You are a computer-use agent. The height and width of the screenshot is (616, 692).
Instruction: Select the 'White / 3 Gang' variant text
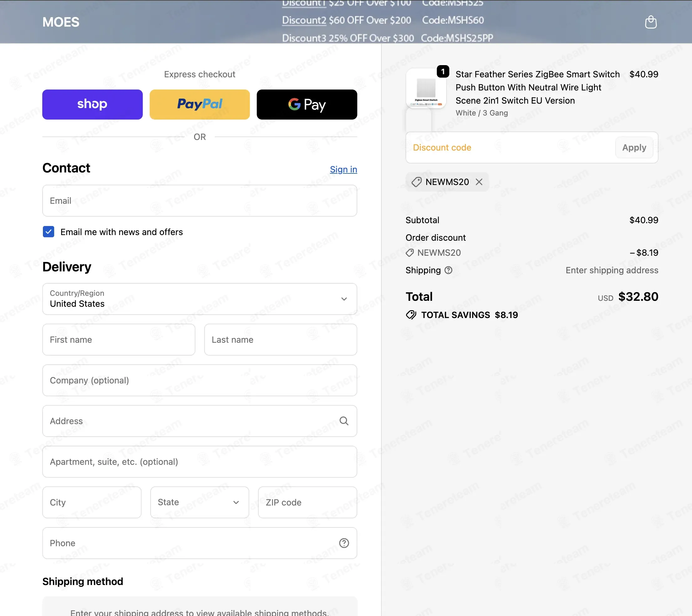coord(481,113)
